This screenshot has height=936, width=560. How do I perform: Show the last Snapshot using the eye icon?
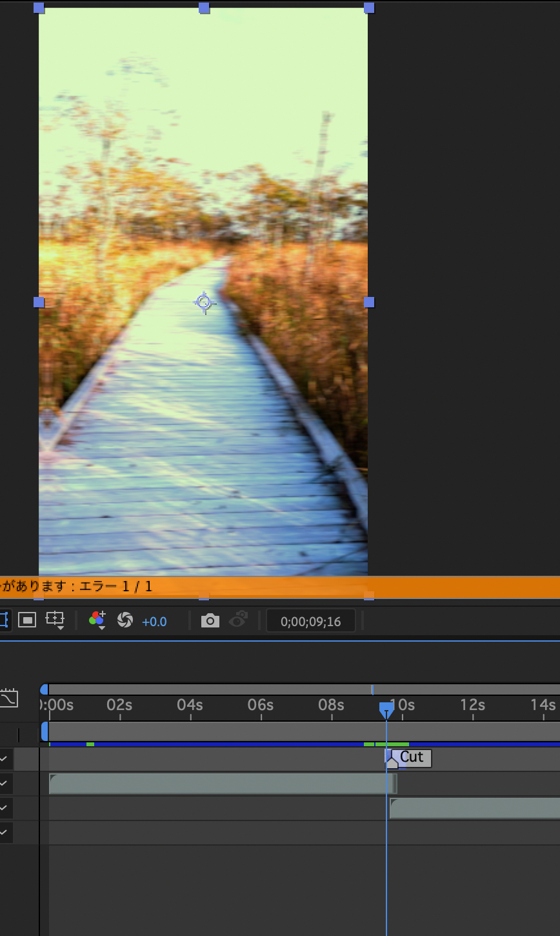pos(238,620)
